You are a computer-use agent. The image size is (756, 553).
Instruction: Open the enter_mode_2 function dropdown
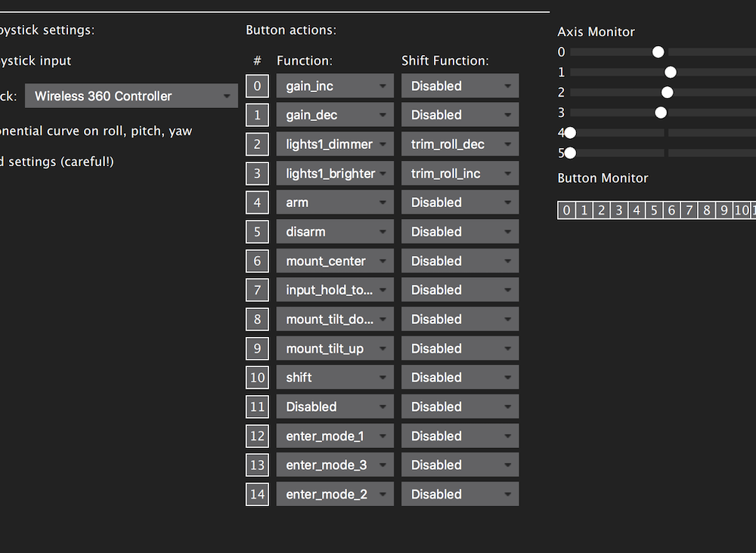coord(335,494)
